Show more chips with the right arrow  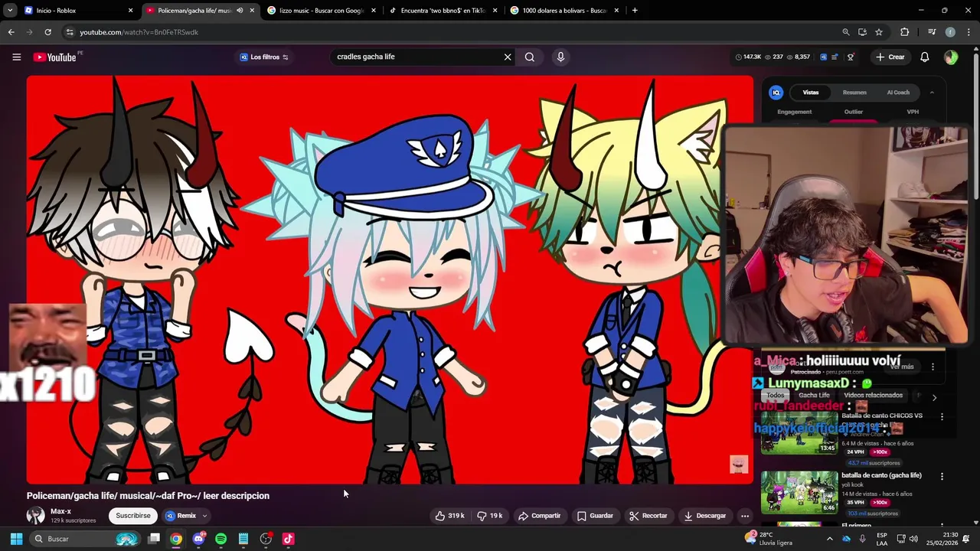tap(934, 397)
